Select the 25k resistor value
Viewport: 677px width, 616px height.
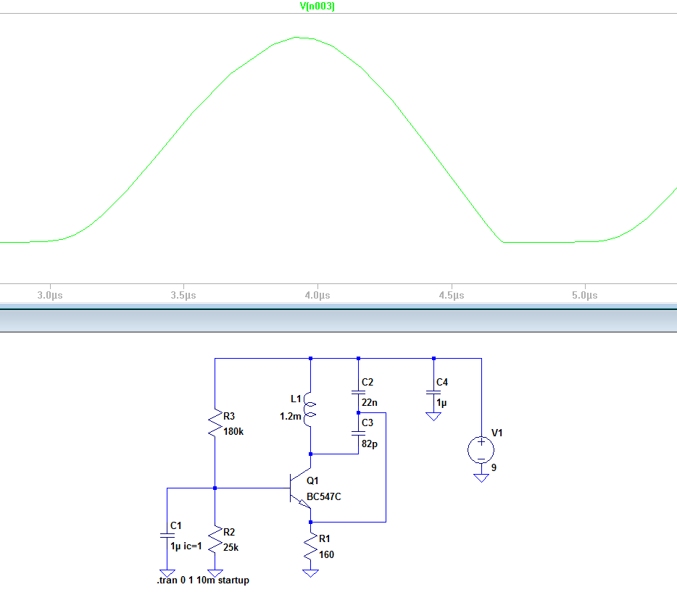pos(231,547)
